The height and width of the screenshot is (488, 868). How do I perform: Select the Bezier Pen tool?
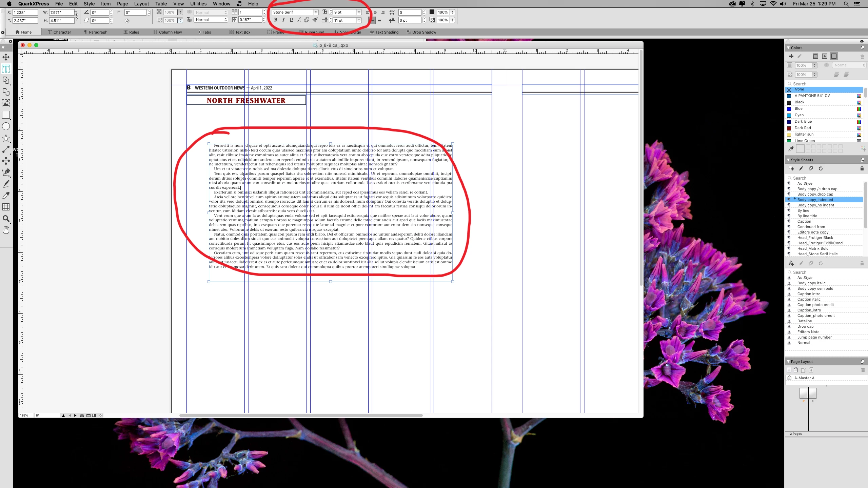tap(6, 172)
